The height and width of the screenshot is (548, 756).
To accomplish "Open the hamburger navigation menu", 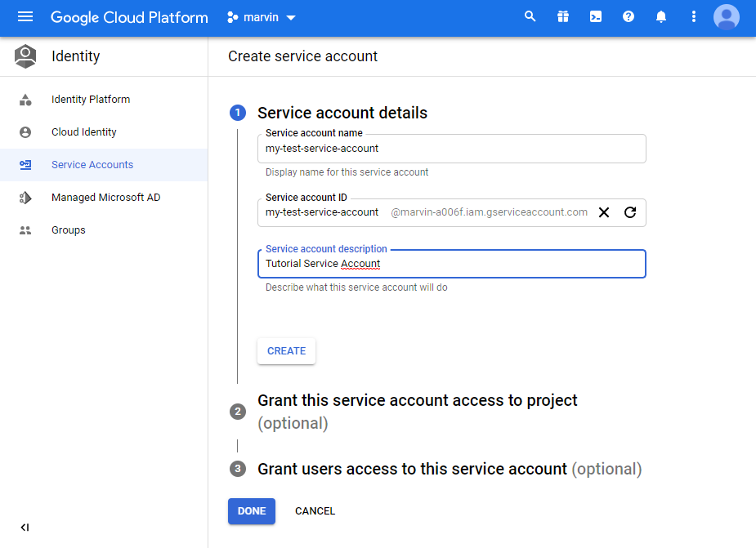I will pyautogui.click(x=25, y=17).
